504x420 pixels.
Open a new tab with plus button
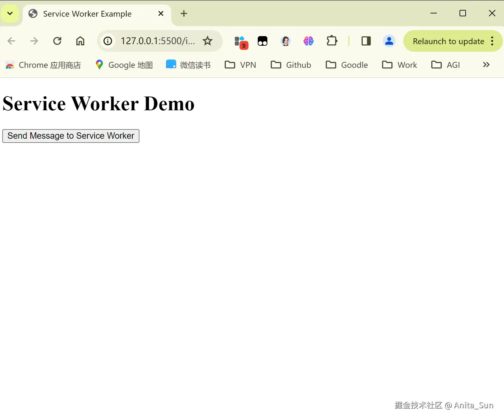coord(184,13)
